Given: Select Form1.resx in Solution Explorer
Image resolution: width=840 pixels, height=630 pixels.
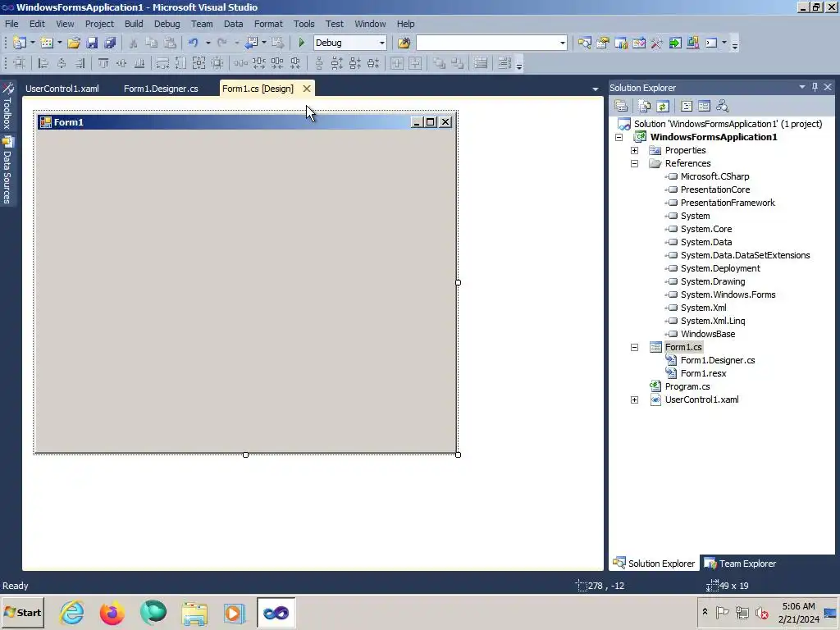Looking at the screenshot, I should coord(703,373).
